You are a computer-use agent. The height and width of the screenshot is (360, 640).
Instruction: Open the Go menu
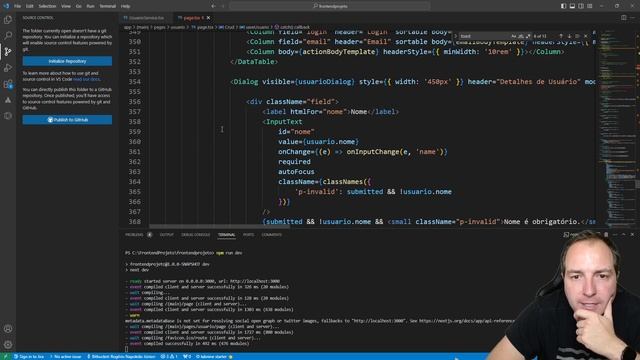coord(78,6)
